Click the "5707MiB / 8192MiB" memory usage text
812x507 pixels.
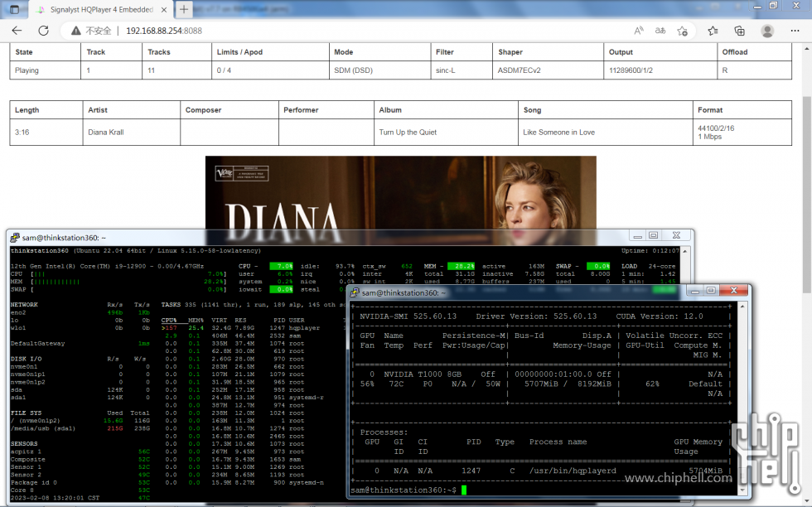(x=568, y=384)
